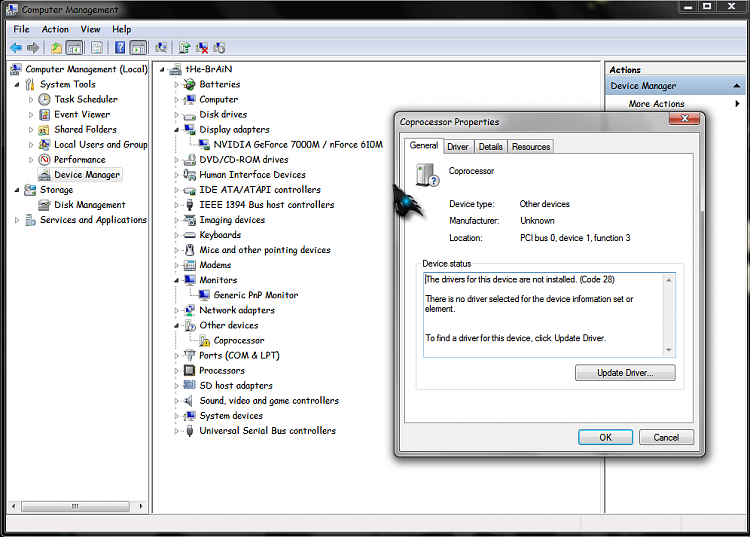Click the Processors category icon
Image resolution: width=750 pixels, height=537 pixels.
[190, 370]
